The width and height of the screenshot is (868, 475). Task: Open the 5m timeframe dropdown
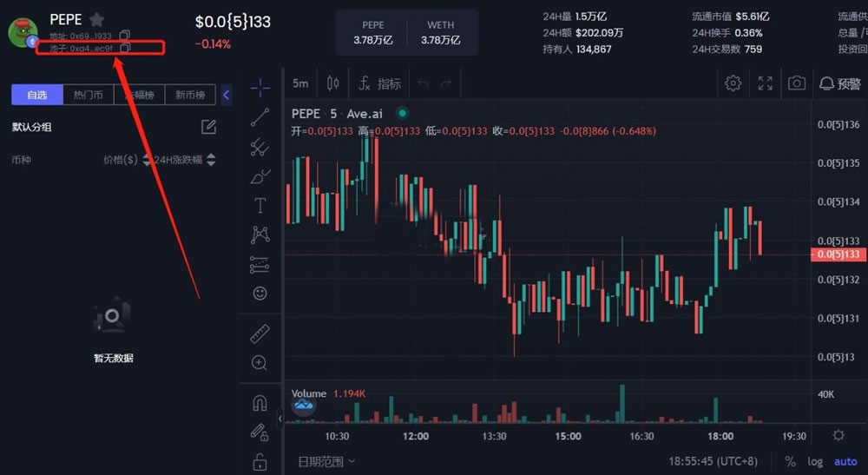pyautogui.click(x=300, y=83)
